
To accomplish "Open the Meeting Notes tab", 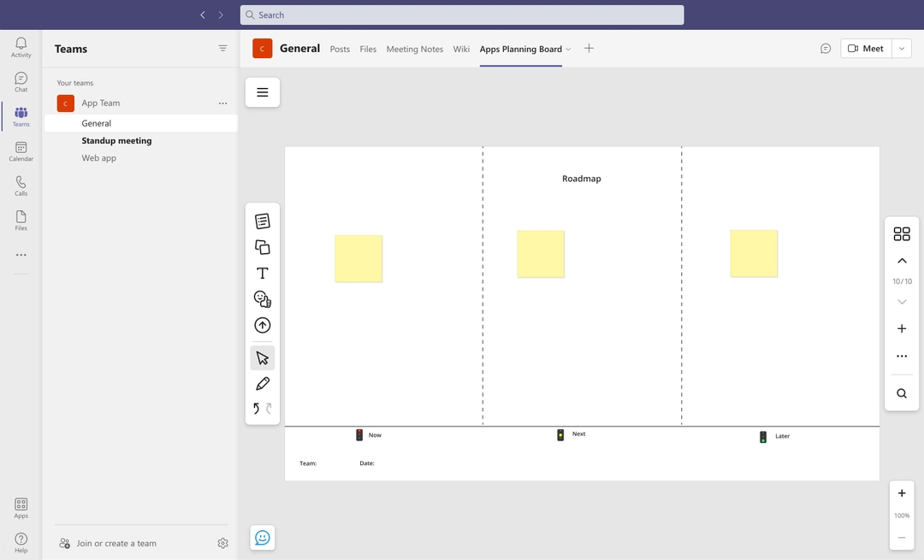I will coord(414,50).
